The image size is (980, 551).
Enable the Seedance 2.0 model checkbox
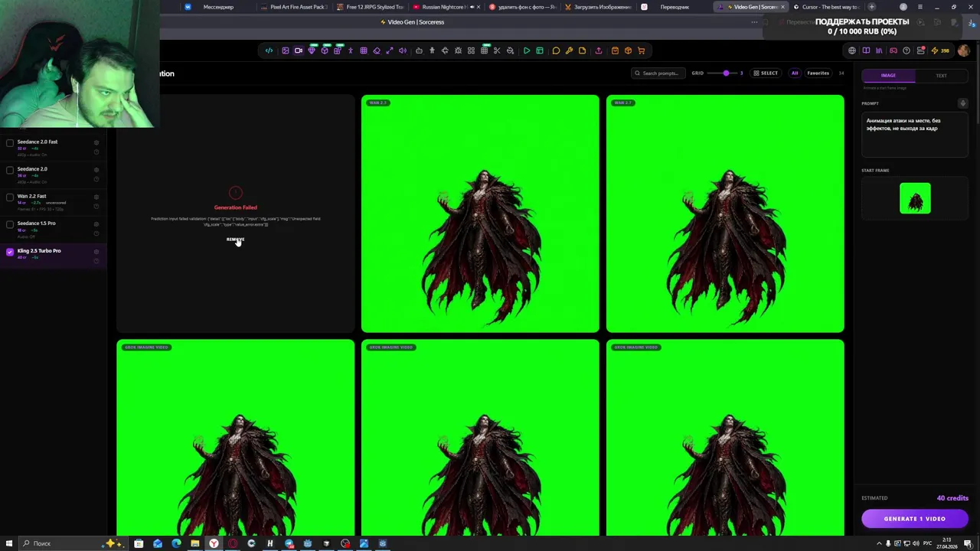10,169
